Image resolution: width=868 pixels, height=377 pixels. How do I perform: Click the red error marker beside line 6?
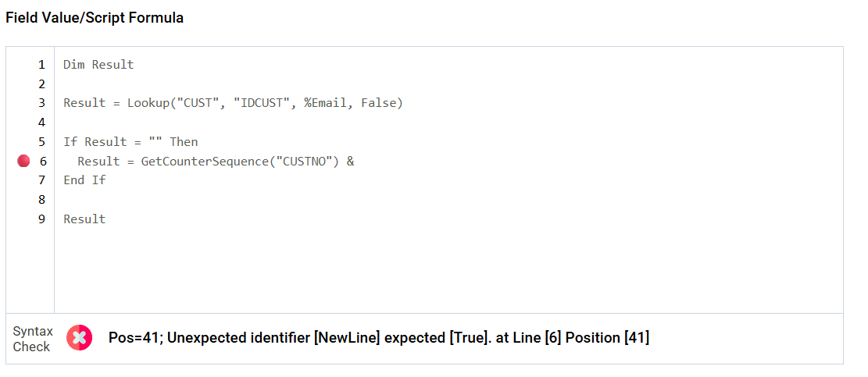tap(23, 161)
